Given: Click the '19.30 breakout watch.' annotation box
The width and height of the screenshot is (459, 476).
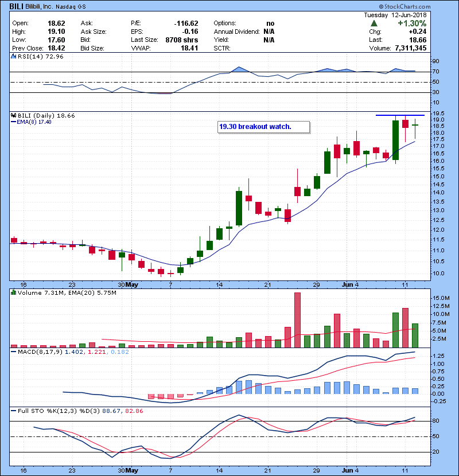Looking at the screenshot, I should tap(264, 127).
